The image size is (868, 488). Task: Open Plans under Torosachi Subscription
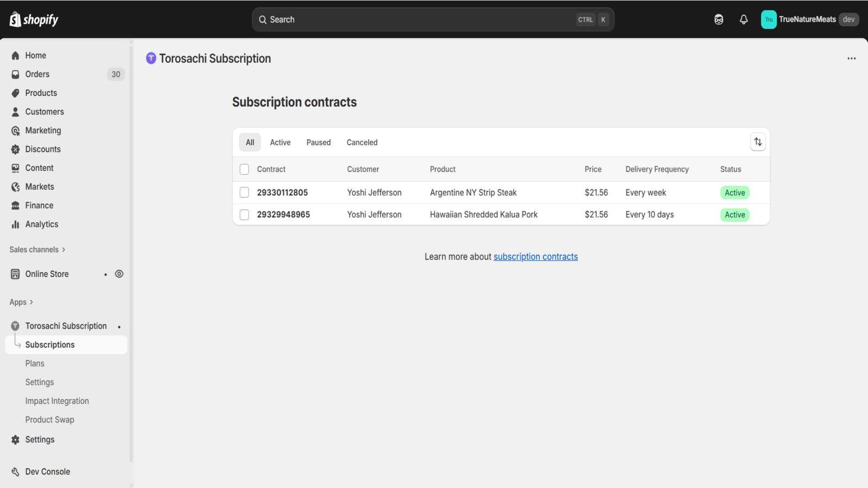pyautogui.click(x=35, y=363)
